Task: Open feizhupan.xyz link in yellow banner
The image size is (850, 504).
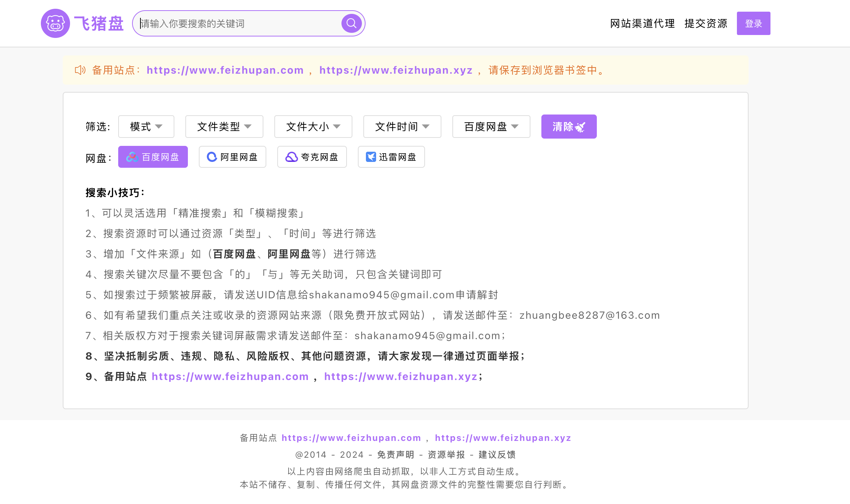Action: (x=396, y=70)
